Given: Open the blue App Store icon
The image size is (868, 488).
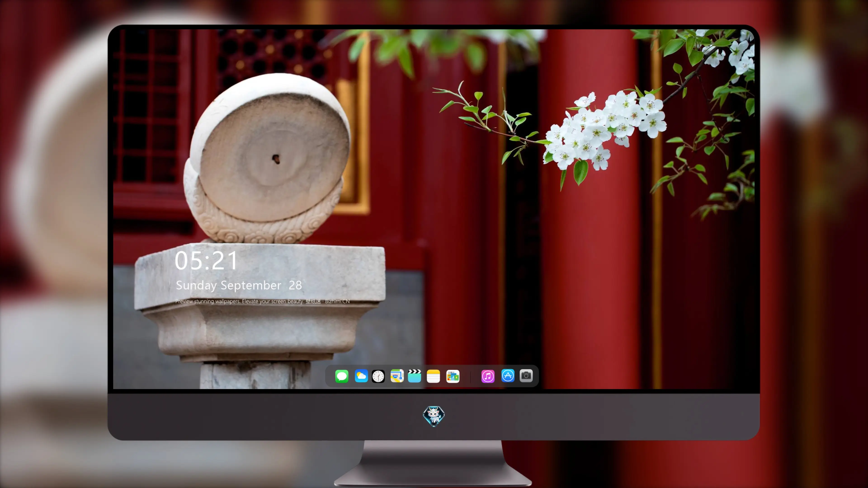Looking at the screenshot, I should [x=508, y=375].
